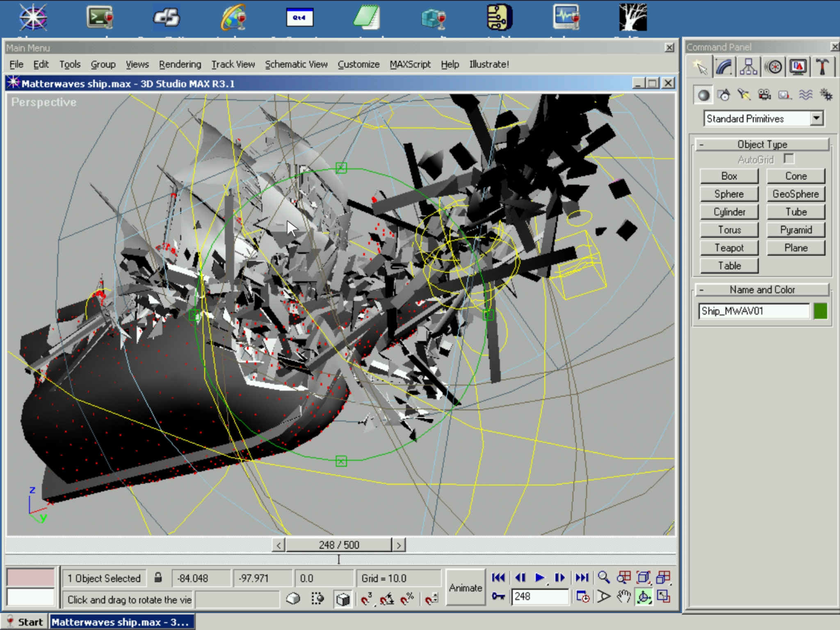Select the Cameras category icon
The image size is (840, 630).
[764, 95]
